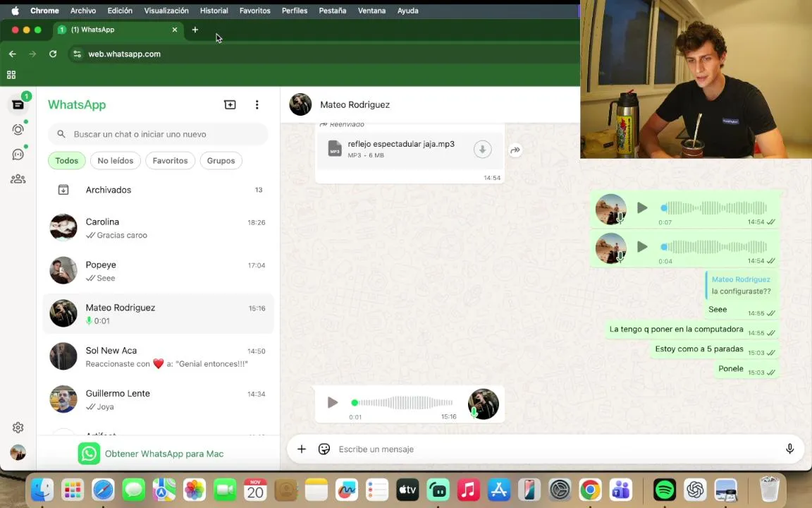Open Photos from the Dock
812x508 pixels.
coord(195,490)
